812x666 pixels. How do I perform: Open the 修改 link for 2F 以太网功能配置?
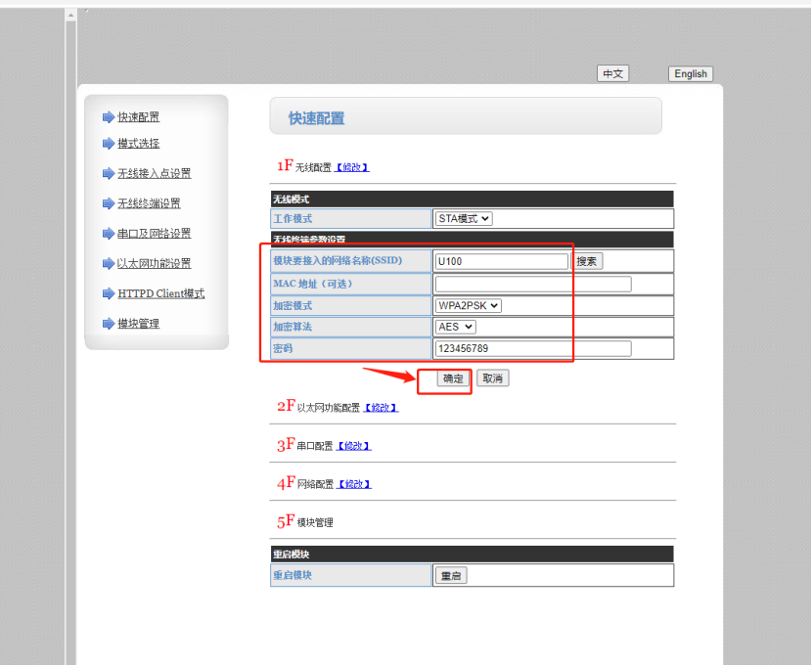tap(381, 408)
